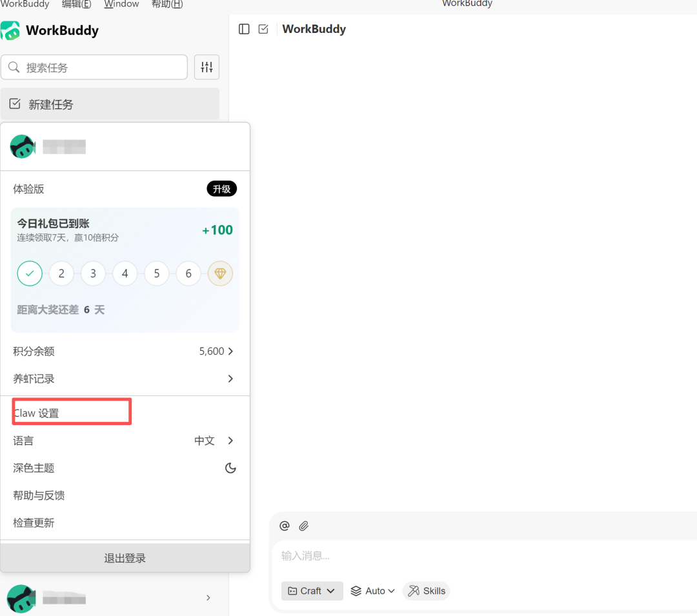Click 退出登录 logout button
This screenshot has height=616, width=697.
click(x=125, y=558)
